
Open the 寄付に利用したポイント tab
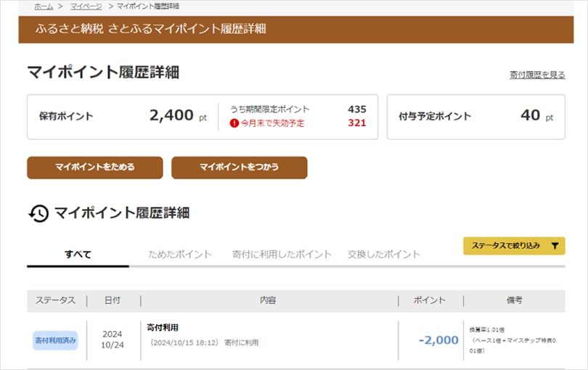pos(282,255)
